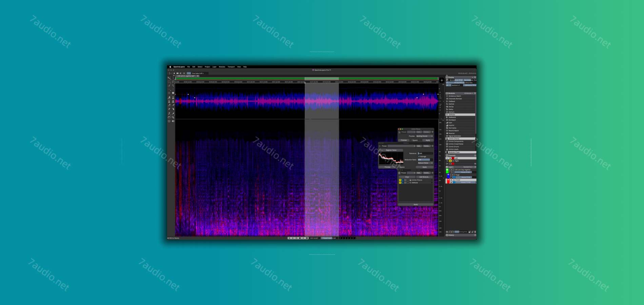
Task: Open the Modules menu
Action: click(x=222, y=67)
